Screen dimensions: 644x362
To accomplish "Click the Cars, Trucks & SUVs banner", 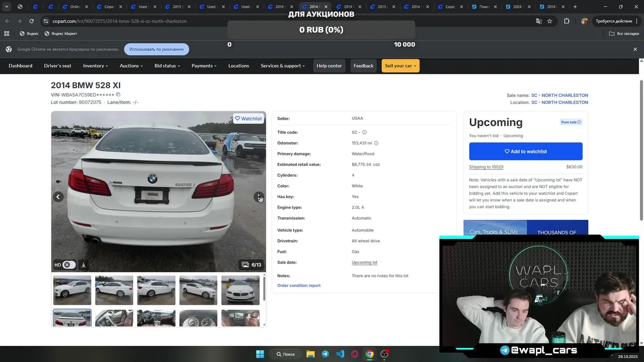I will tap(495, 228).
